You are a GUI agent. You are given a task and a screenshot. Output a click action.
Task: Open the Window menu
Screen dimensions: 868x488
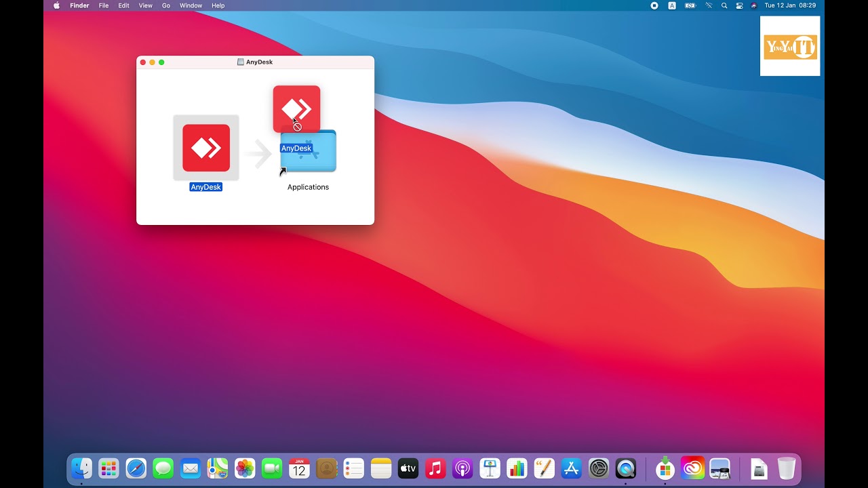tap(191, 5)
